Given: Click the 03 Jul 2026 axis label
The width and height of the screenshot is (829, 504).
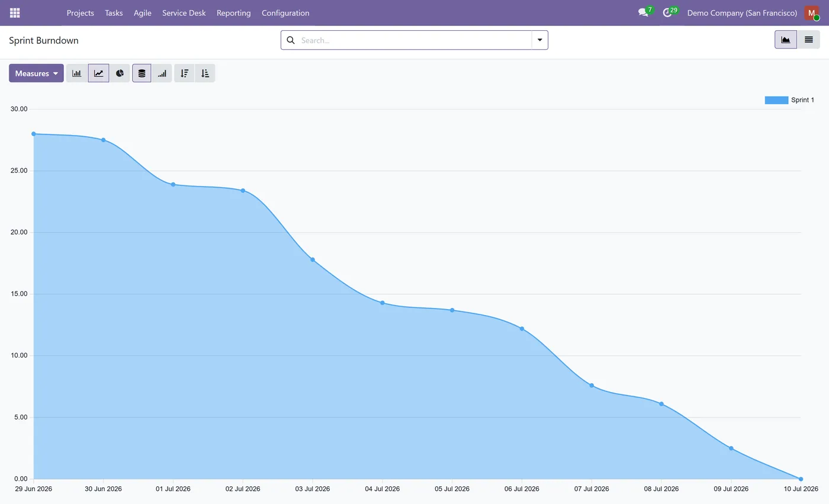Looking at the screenshot, I should pyautogui.click(x=313, y=489).
